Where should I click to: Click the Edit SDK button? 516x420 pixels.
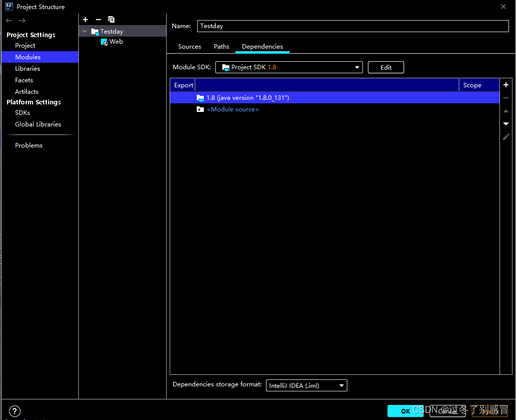point(385,67)
